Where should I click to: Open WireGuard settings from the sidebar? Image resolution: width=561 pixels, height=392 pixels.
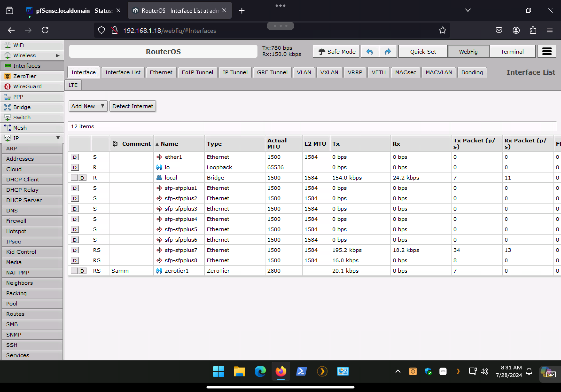click(x=27, y=86)
